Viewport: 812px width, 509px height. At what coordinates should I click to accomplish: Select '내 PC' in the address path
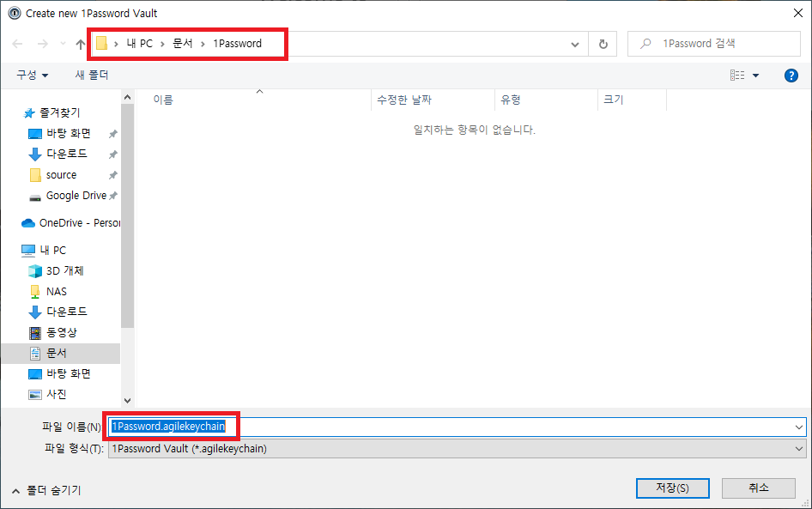pyautogui.click(x=140, y=44)
